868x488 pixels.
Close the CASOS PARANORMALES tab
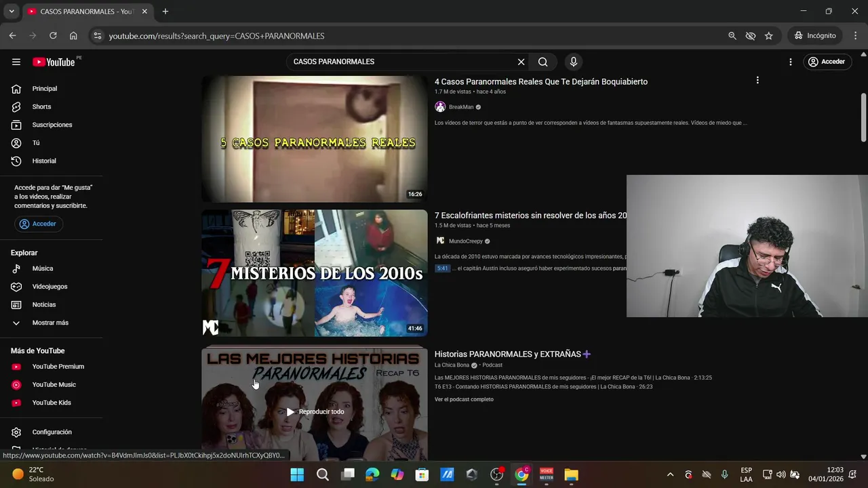click(144, 12)
